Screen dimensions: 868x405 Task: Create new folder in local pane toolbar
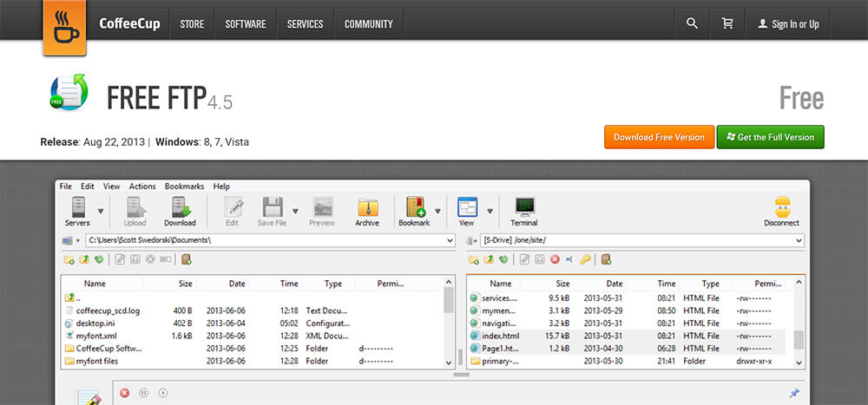69,259
